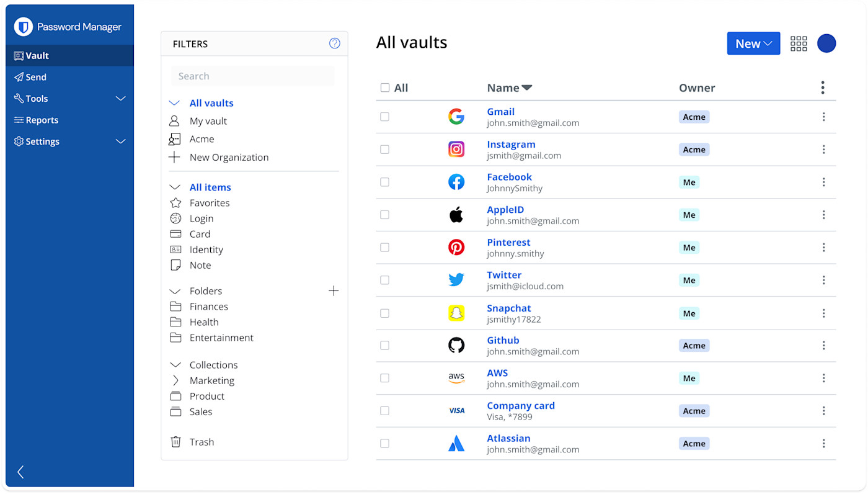
Task: Click inside the Search filter field
Action: pyautogui.click(x=252, y=76)
